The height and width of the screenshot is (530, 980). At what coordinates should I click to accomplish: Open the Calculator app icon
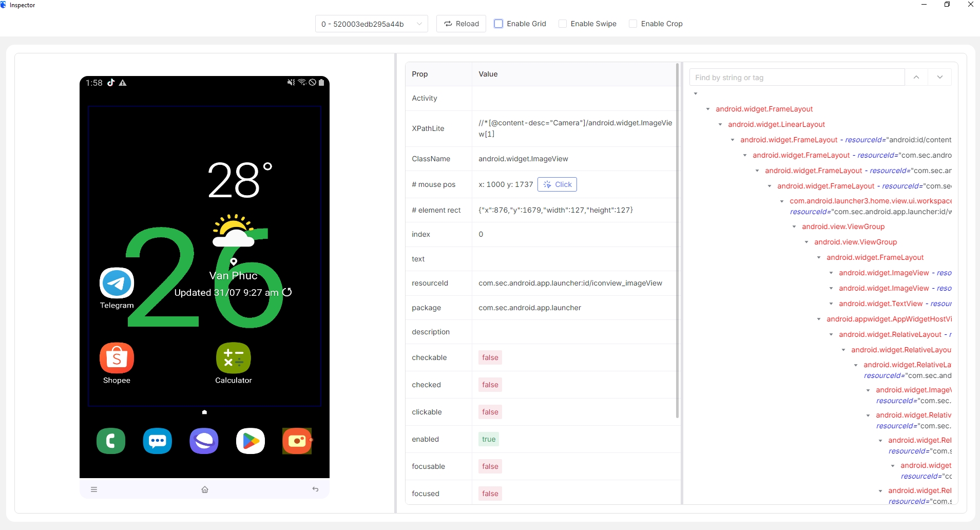[x=234, y=358]
